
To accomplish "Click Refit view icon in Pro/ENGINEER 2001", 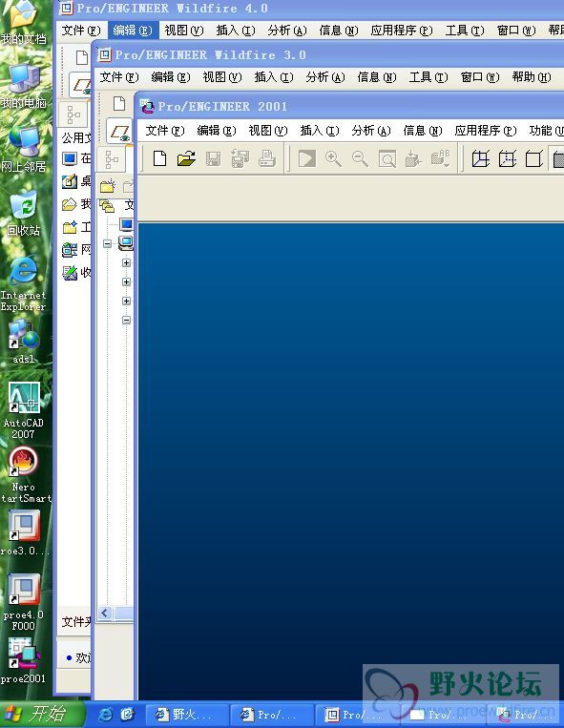I will (387, 158).
